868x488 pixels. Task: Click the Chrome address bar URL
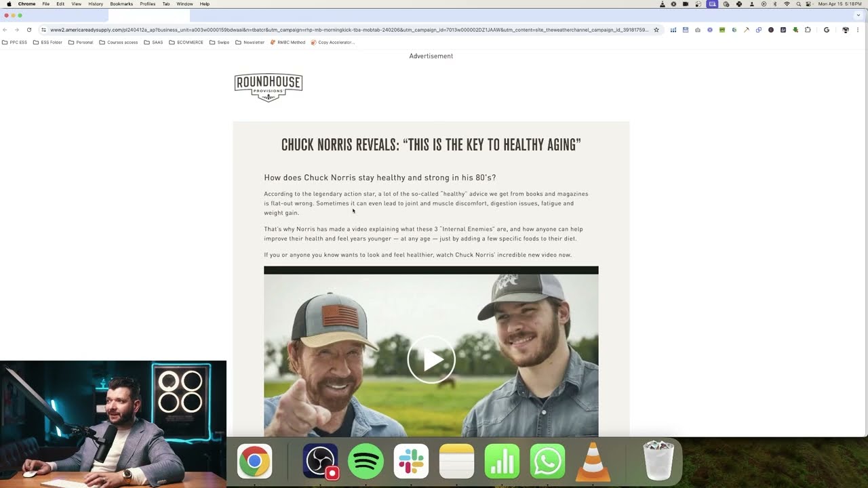tap(349, 30)
